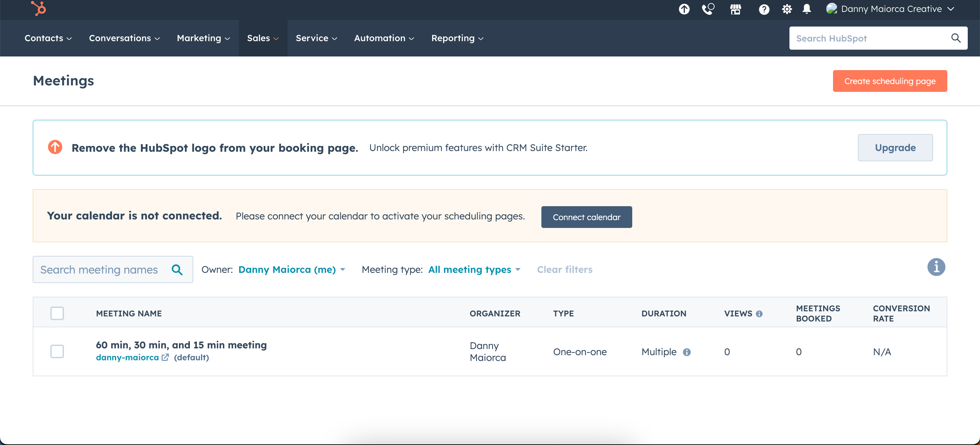Click the HubSpot logo
Screen dimensions: 980x445
[x=39, y=9]
